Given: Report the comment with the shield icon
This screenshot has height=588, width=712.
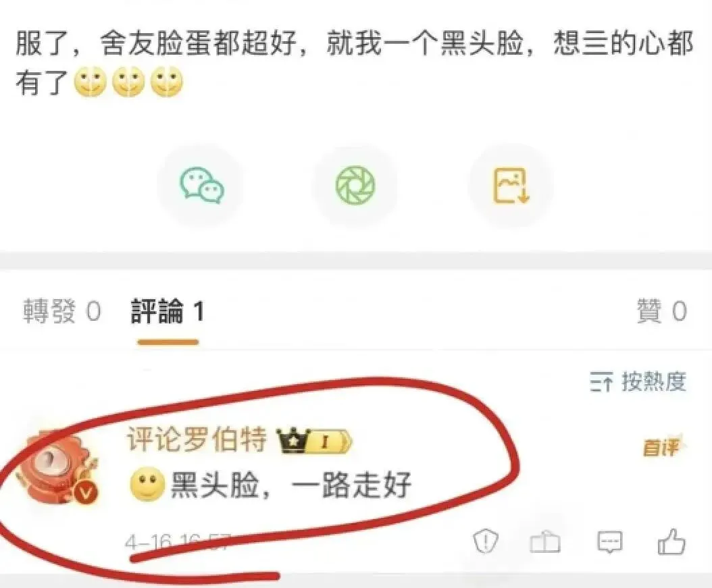Looking at the screenshot, I should click(x=486, y=541).
